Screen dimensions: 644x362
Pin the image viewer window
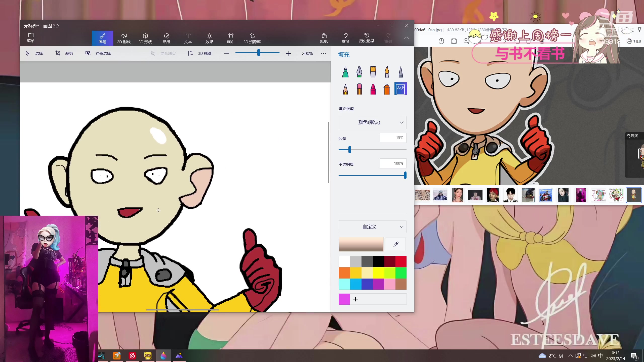coord(639,30)
